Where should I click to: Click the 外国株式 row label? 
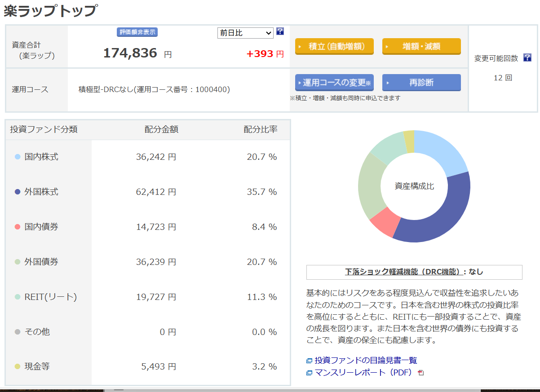(x=41, y=192)
